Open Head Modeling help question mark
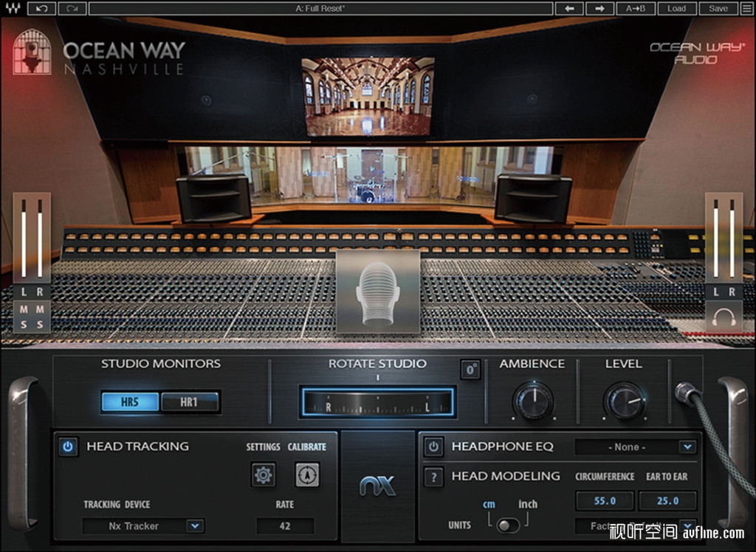This screenshot has width=756, height=552. coord(433,477)
